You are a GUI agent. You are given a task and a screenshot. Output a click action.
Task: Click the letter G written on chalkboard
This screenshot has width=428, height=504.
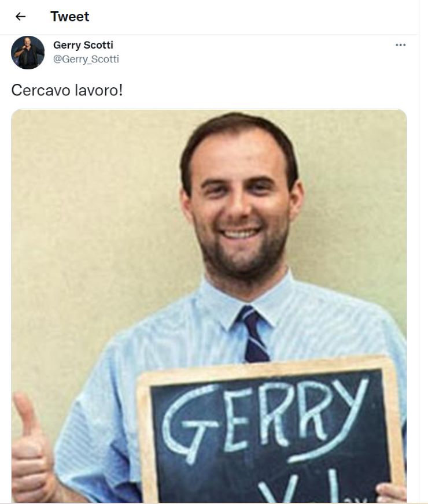click(x=190, y=424)
